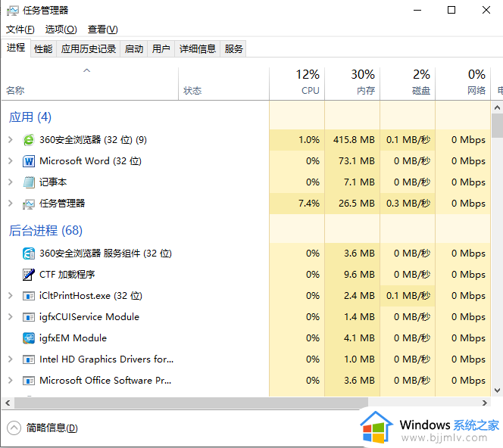This screenshot has height=448, width=503.
Task: Click the horizontal scrollbar thumb
Action: point(191,403)
